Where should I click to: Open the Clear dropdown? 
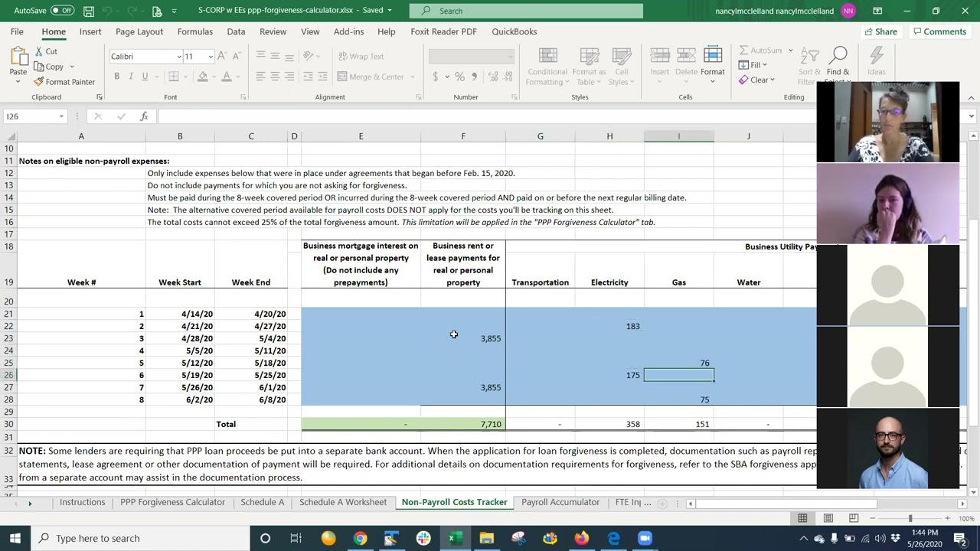[756, 80]
